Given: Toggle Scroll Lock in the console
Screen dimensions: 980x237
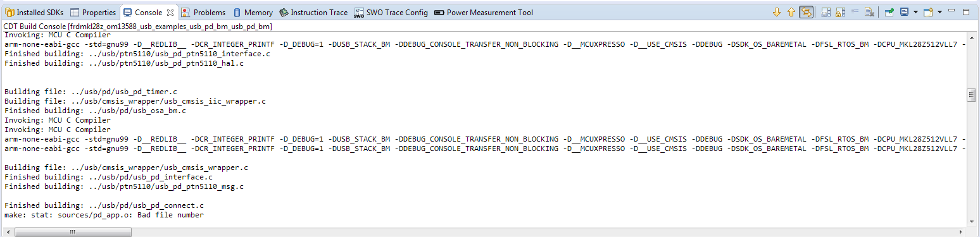Looking at the screenshot, I should [841, 12].
